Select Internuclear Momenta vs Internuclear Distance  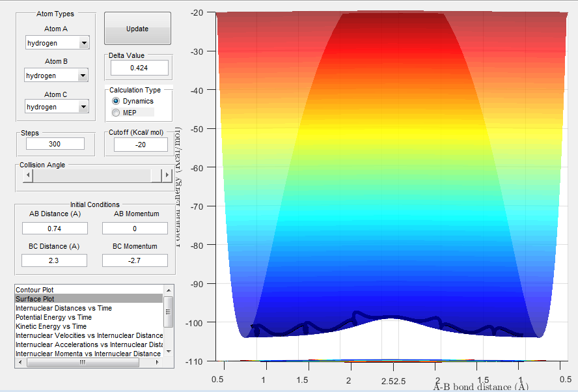(89, 354)
